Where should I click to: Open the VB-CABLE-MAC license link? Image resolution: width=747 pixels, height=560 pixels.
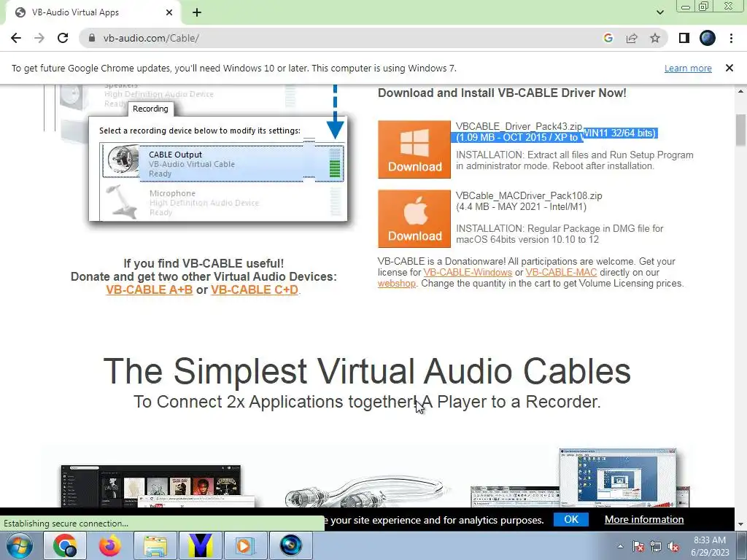(561, 273)
